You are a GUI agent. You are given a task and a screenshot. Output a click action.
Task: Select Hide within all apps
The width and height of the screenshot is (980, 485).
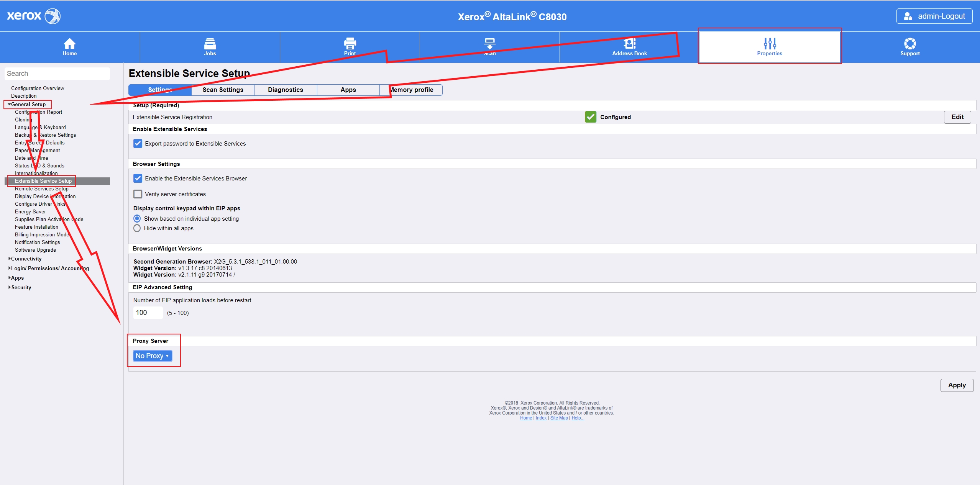pyautogui.click(x=137, y=228)
